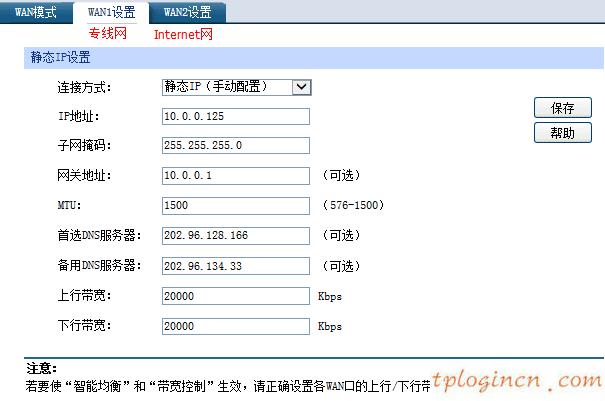Click the (576-1500) MTU range hint
Screen dimensions: 605x401
(353, 205)
